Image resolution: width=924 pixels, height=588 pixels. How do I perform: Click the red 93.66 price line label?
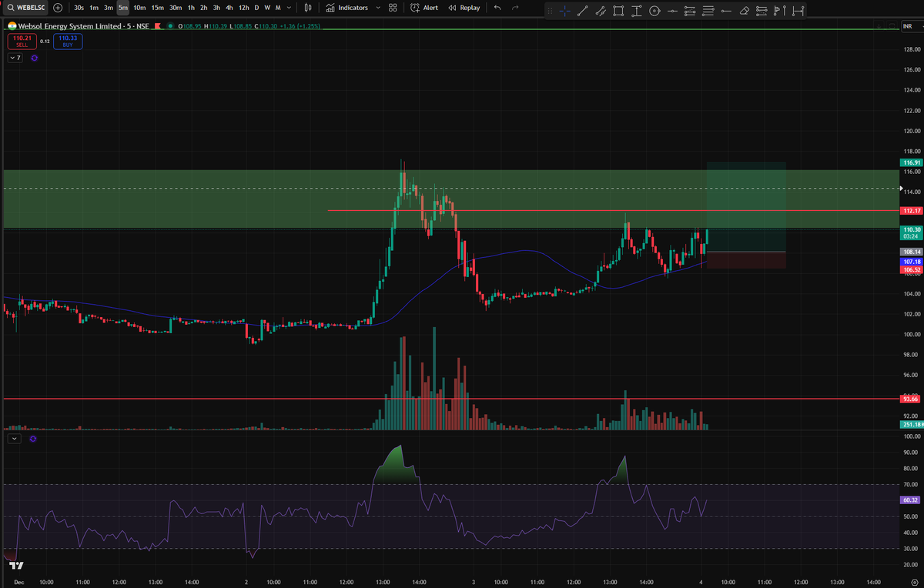point(911,399)
